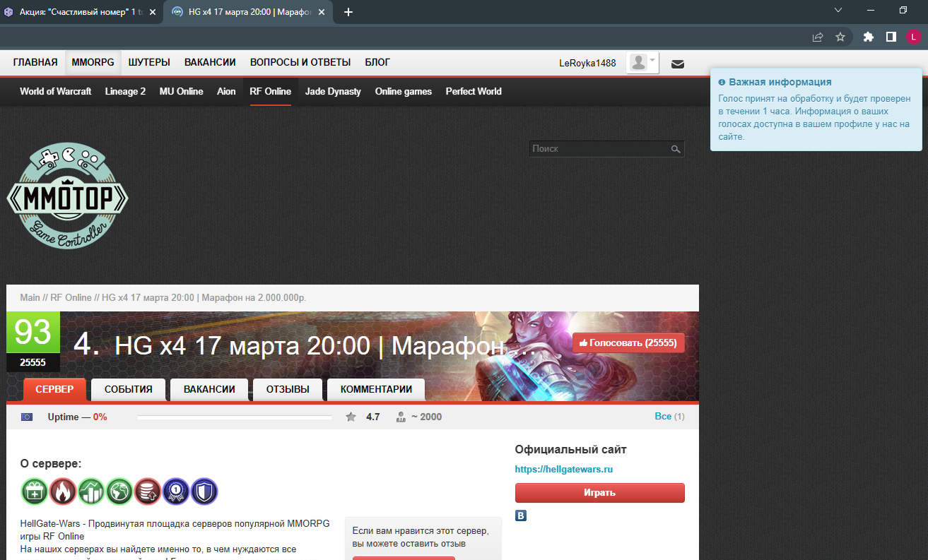The width and height of the screenshot is (928, 560).
Task: Bookmark this page with star icon
Action: pos(840,37)
